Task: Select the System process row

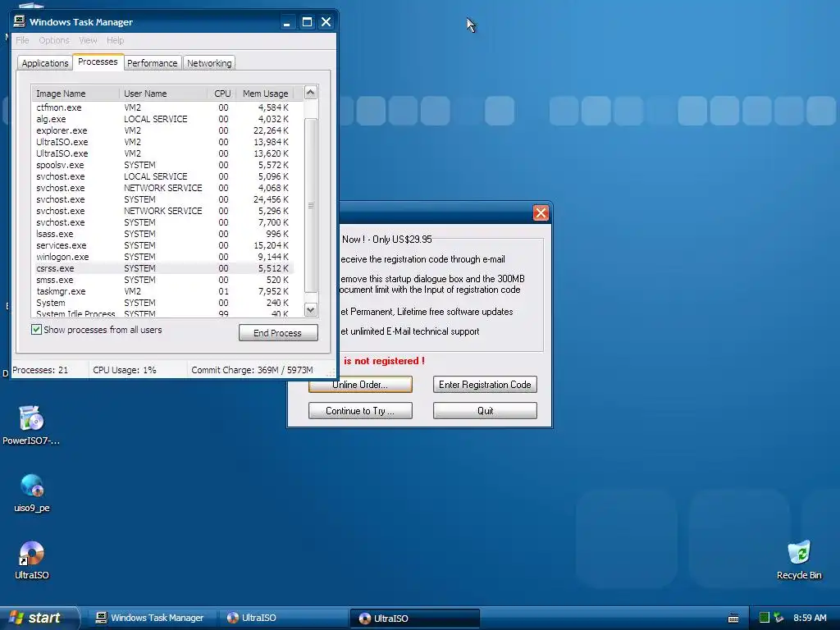Action: click(x=162, y=303)
